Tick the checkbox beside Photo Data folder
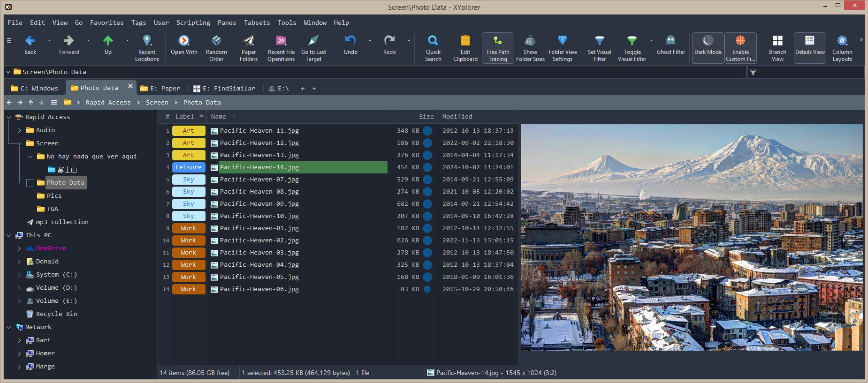868x383 pixels. (30, 183)
